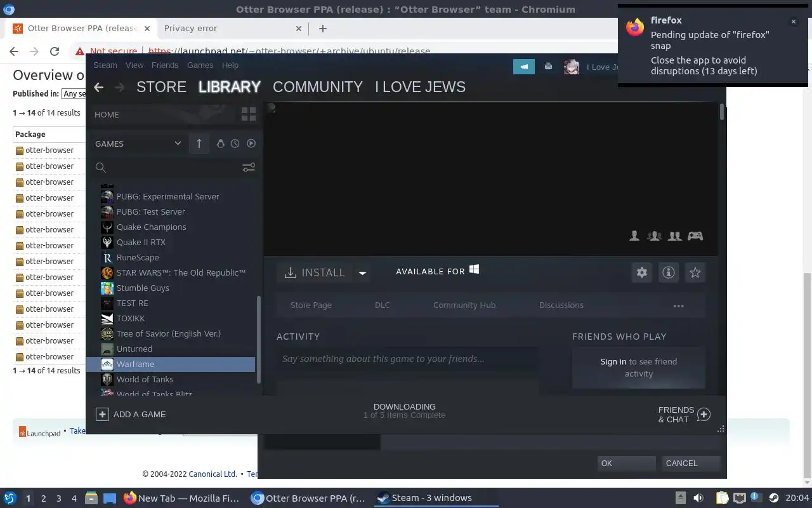Viewport: 812px width, 508px height.
Task: Open the View menu in Steam
Action: coord(134,65)
